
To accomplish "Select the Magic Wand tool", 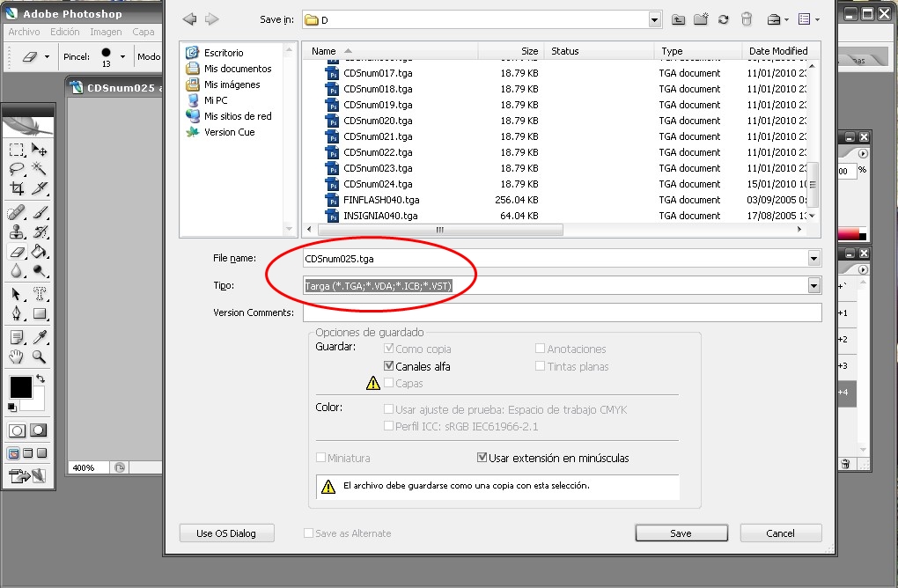I will coord(39,169).
